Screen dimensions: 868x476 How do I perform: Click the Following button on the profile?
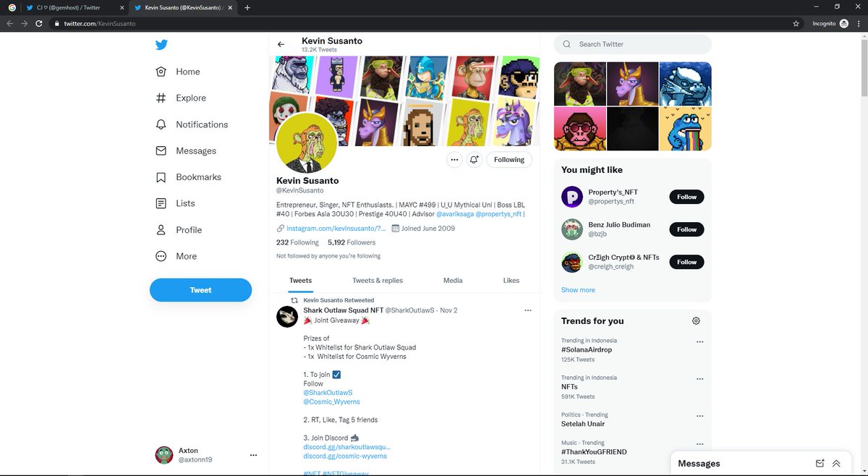point(509,159)
